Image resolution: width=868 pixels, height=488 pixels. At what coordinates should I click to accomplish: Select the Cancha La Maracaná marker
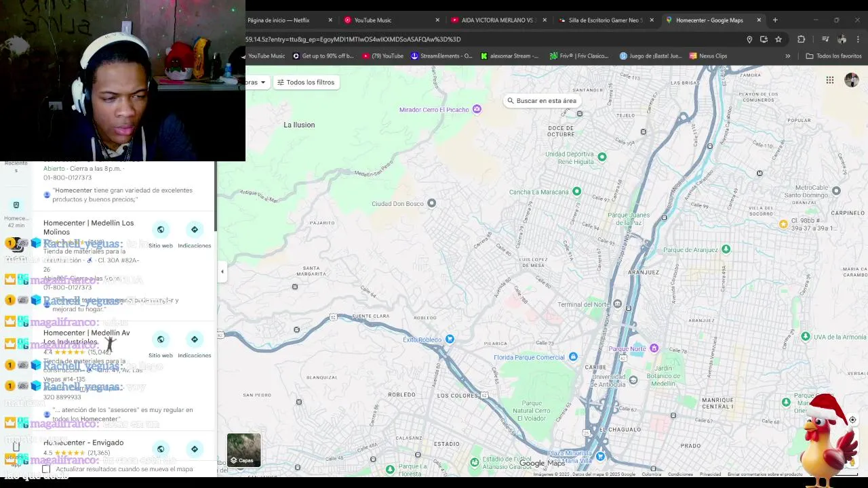pyautogui.click(x=576, y=191)
